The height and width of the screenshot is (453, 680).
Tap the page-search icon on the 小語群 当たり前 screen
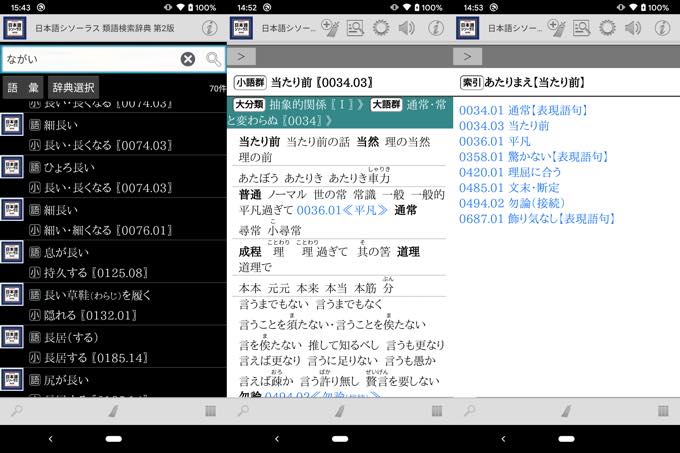pos(354,28)
